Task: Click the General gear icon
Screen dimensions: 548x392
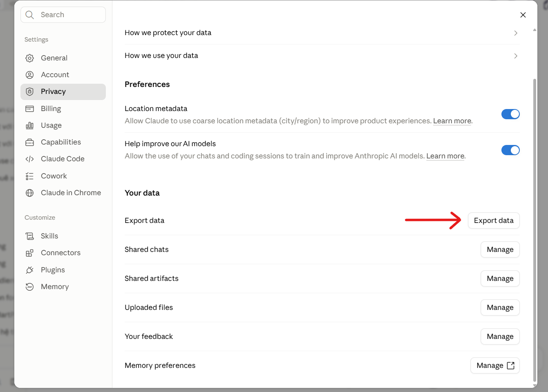Action: [30, 58]
